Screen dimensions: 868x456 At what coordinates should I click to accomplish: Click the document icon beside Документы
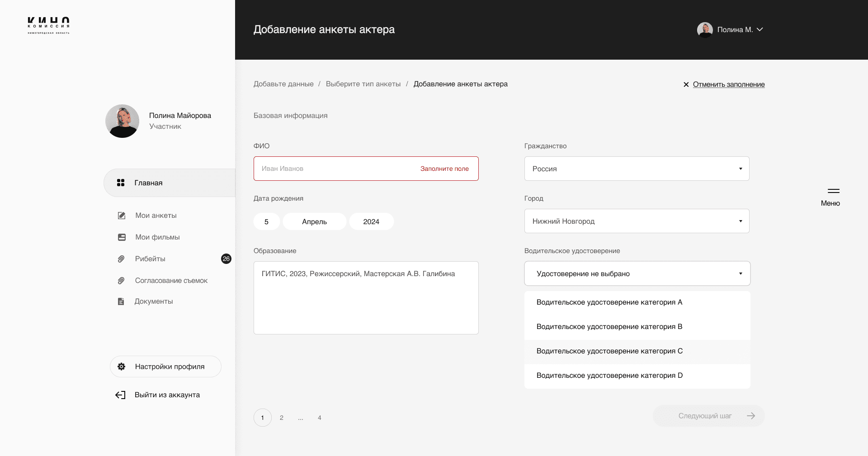click(121, 301)
